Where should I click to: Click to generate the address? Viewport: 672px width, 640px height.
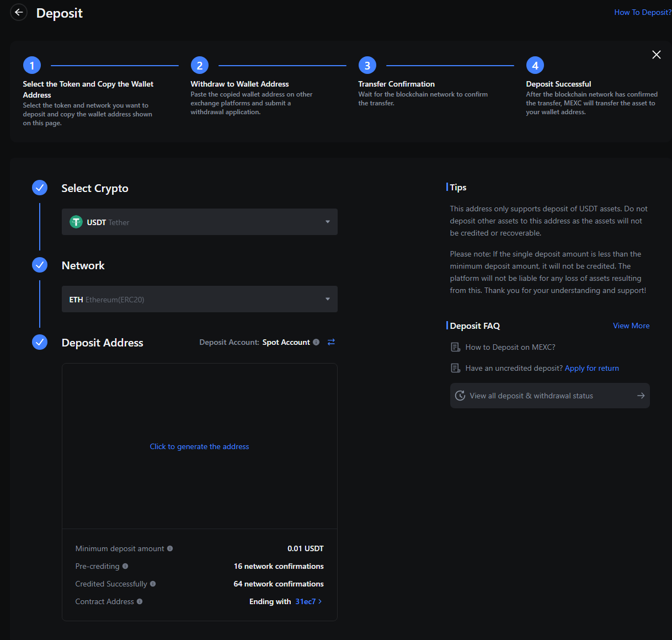click(x=199, y=446)
